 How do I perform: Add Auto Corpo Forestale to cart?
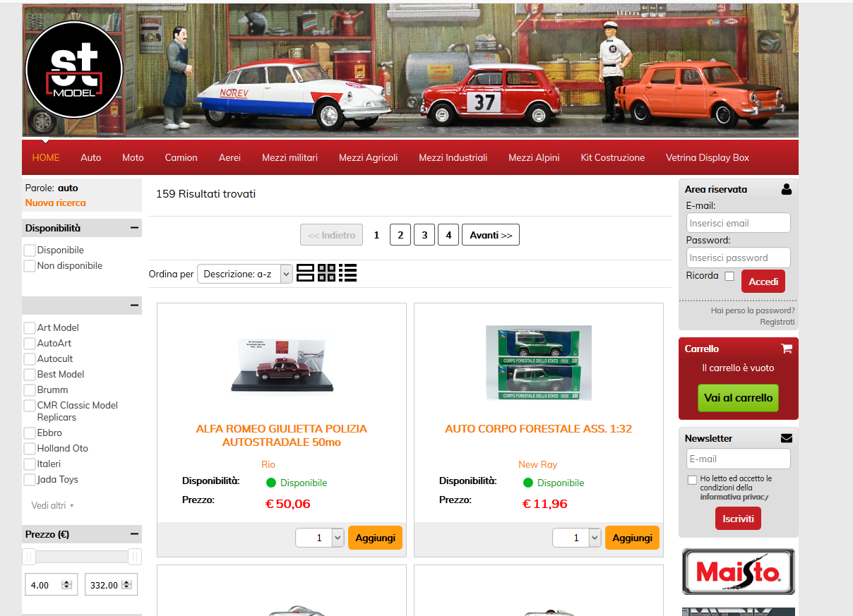click(x=632, y=538)
